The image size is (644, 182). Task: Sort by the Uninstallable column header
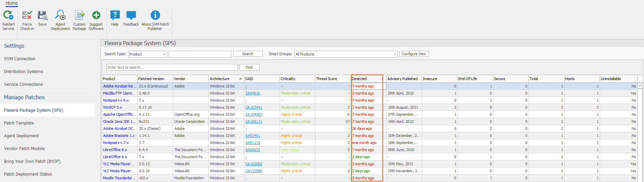(x=618, y=79)
